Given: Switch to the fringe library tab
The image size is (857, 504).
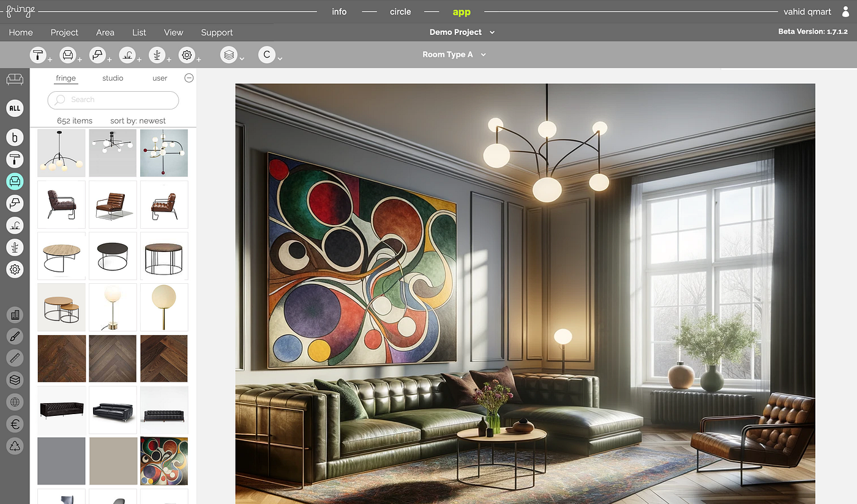Looking at the screenshot, I should [65, 78].
